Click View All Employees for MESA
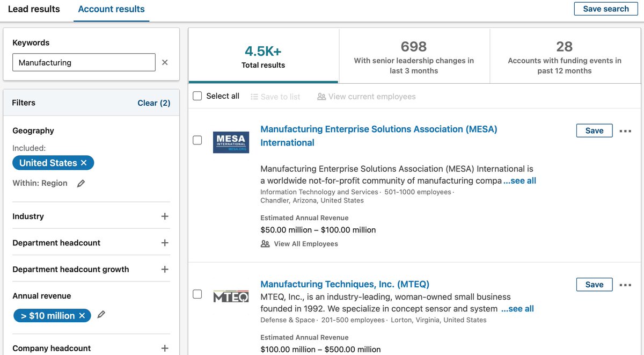This screenshot has height=355, width=644. [x=306, y=244]
